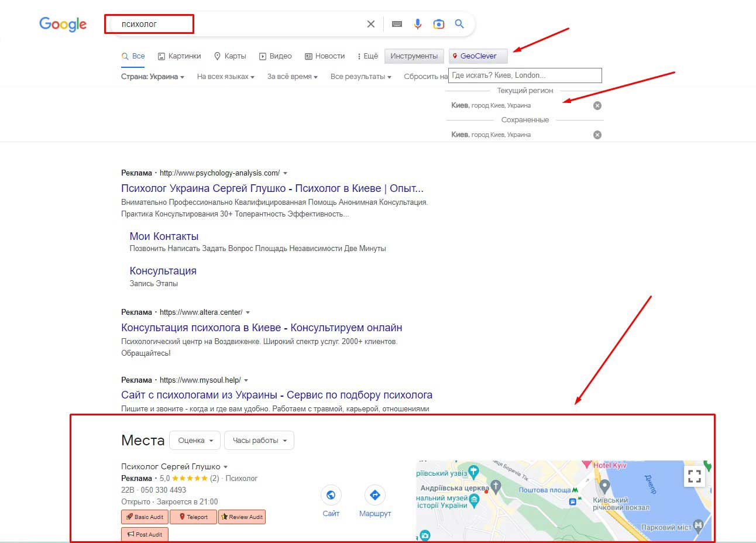The image size is (756, 543).
Task: Select current region Киев, город Киев
Action: (x=491, y=106)
